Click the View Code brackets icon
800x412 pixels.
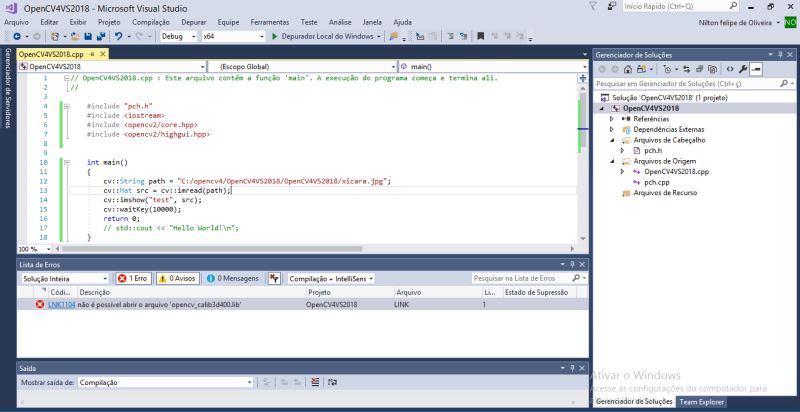click(x=730, y=69)
